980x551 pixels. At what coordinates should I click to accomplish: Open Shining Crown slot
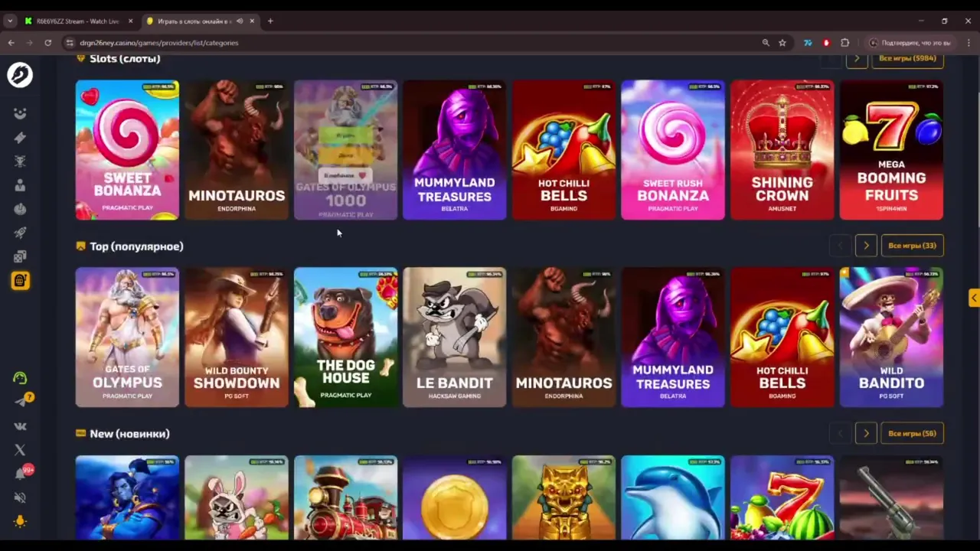pyautogui.click(x=782, y=150)
